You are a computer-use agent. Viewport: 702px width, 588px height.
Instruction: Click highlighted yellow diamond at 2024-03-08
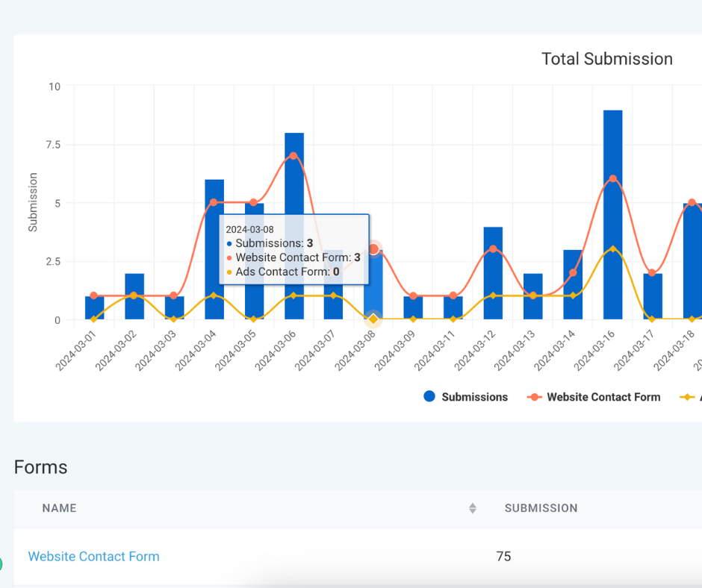(x=373, y=319)
